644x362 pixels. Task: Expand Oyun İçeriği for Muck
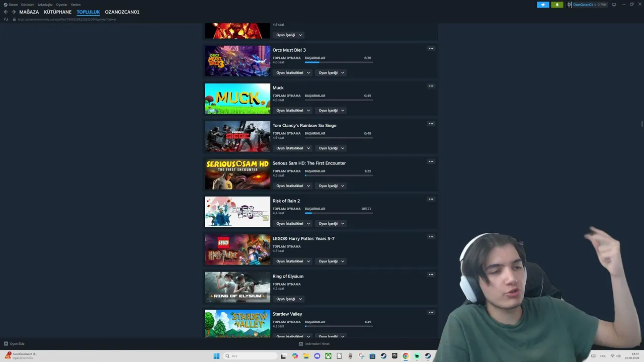(x=331, y=111)
